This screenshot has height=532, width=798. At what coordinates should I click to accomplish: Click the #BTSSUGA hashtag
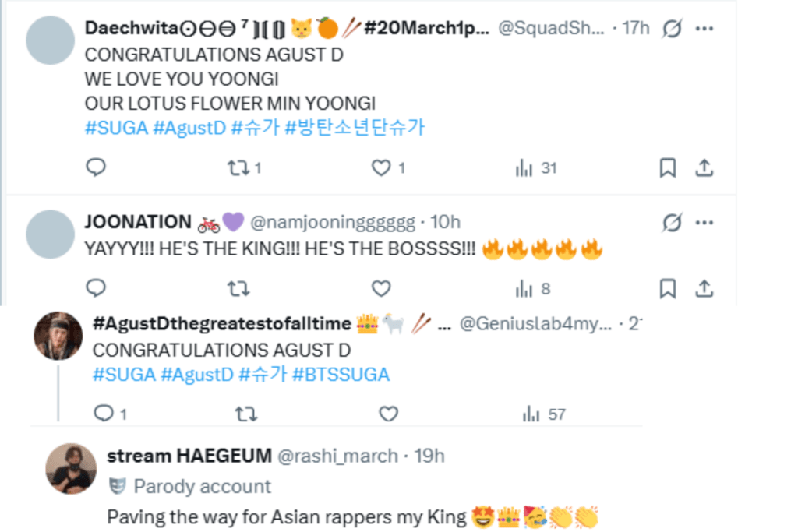[x=341, y=374]
